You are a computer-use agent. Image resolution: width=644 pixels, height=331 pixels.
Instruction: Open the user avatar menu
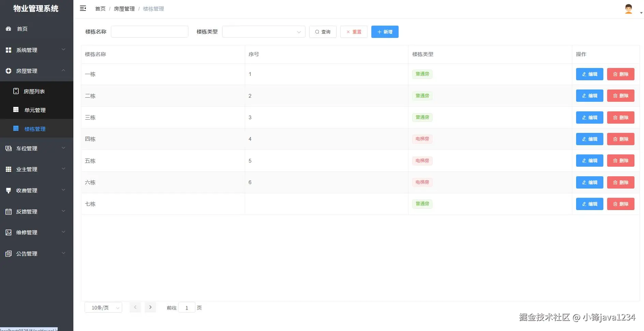(628, 9)
